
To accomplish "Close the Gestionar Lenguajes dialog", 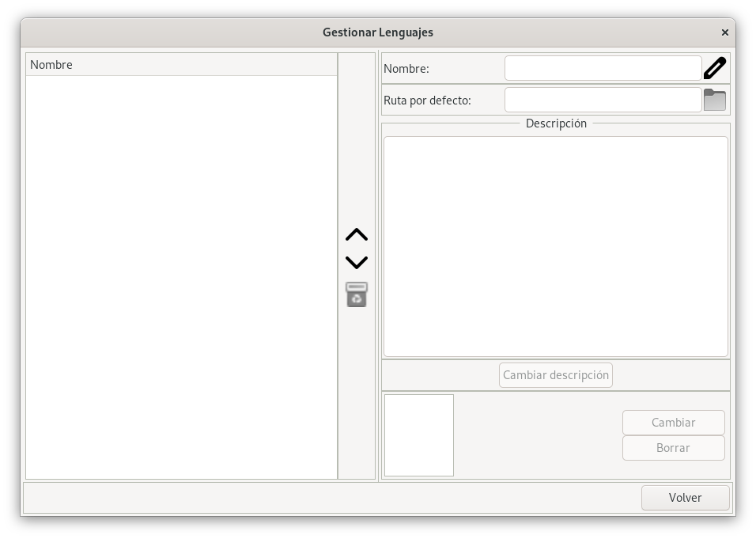I will 725,32.
